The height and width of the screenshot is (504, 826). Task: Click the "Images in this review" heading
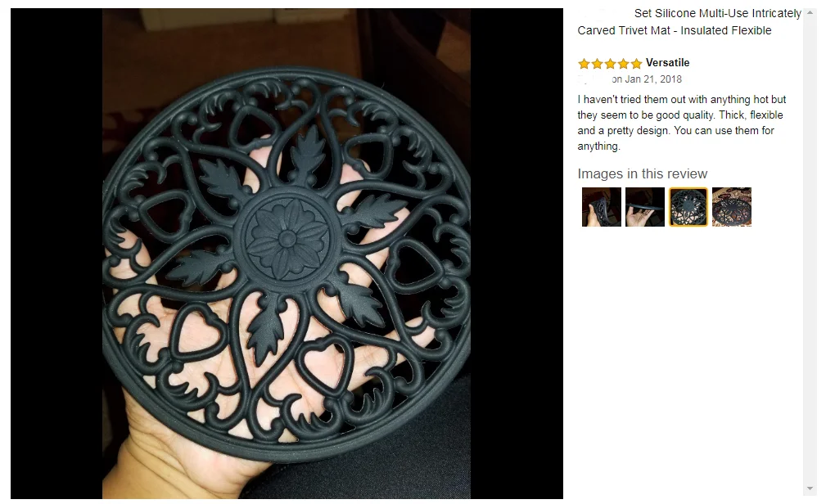(642, 173)
